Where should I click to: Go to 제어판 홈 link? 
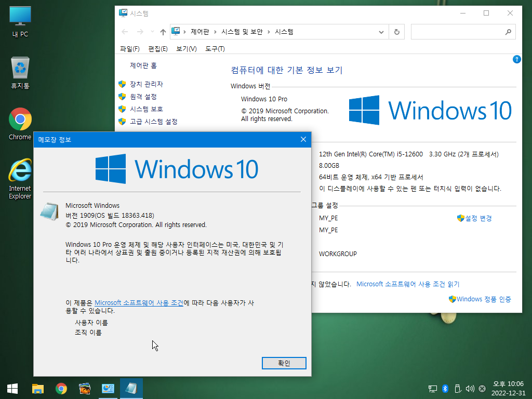[x=143, y=65]
